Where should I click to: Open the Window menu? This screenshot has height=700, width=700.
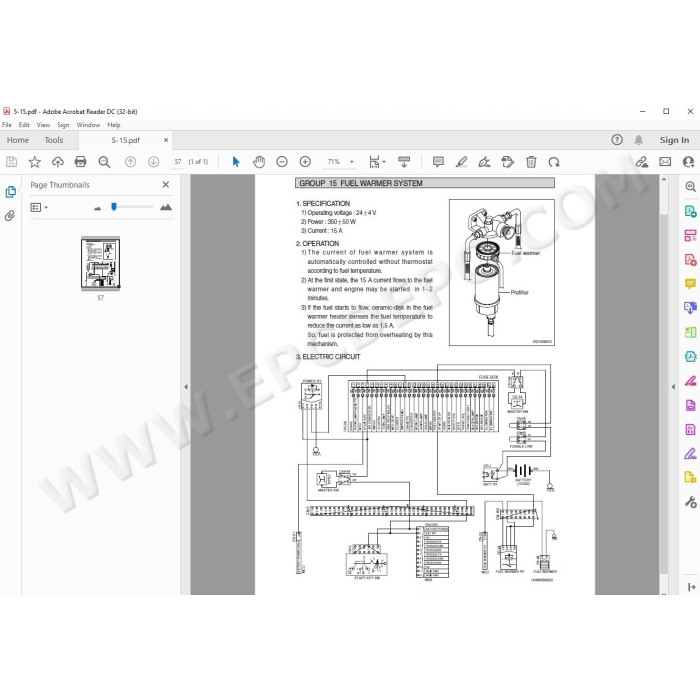pos(88,125)
